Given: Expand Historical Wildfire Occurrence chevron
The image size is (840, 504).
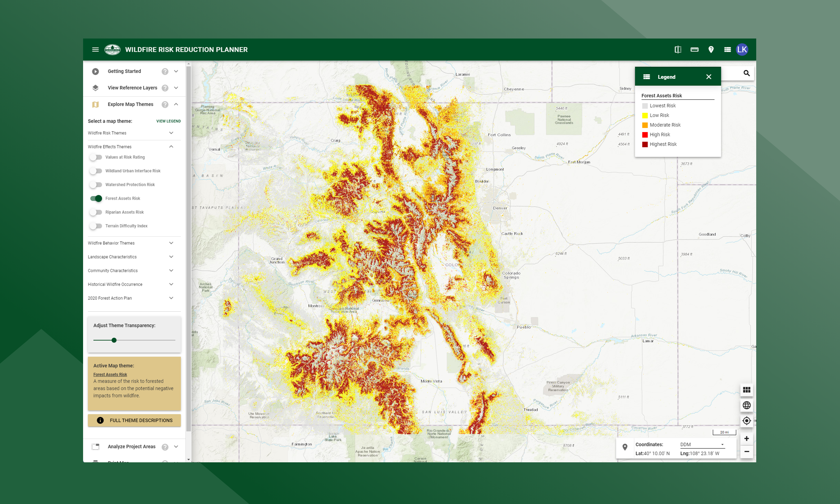Looking at the screenshot, I should tap(171, 284).
